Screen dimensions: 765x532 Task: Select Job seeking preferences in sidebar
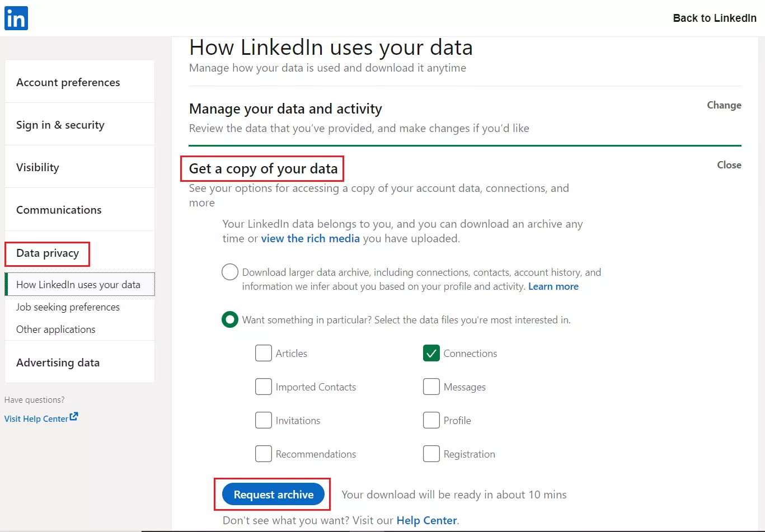click(68, 307)
